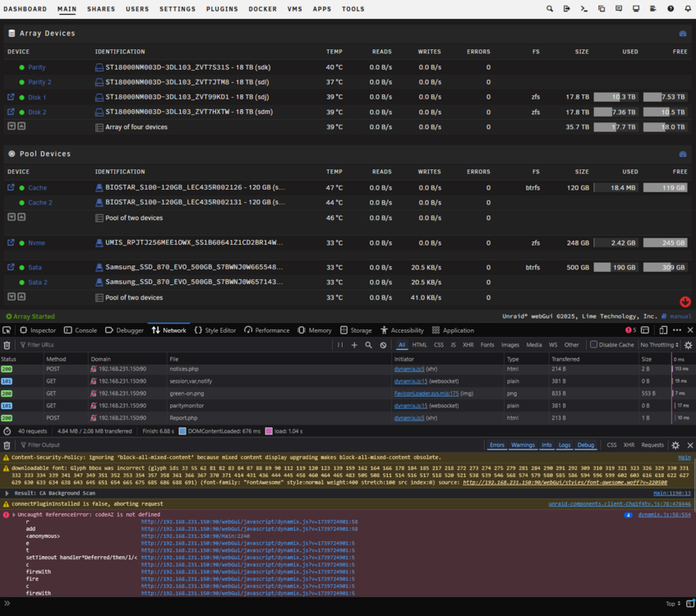Click up-arrow toggle under Array Devices list
Screen dimensions: 696x616
click(x=21, y=126)
